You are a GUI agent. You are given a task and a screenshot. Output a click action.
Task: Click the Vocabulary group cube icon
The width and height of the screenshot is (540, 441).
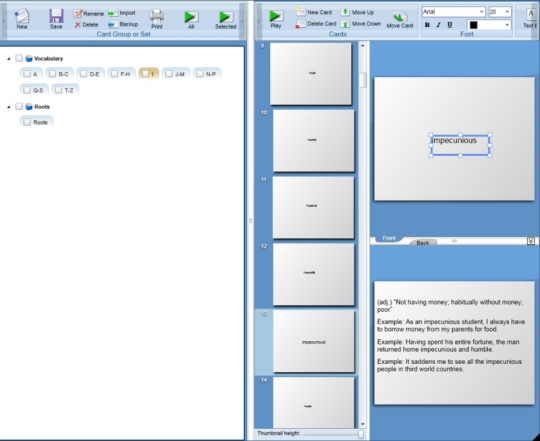click(29, 59)
